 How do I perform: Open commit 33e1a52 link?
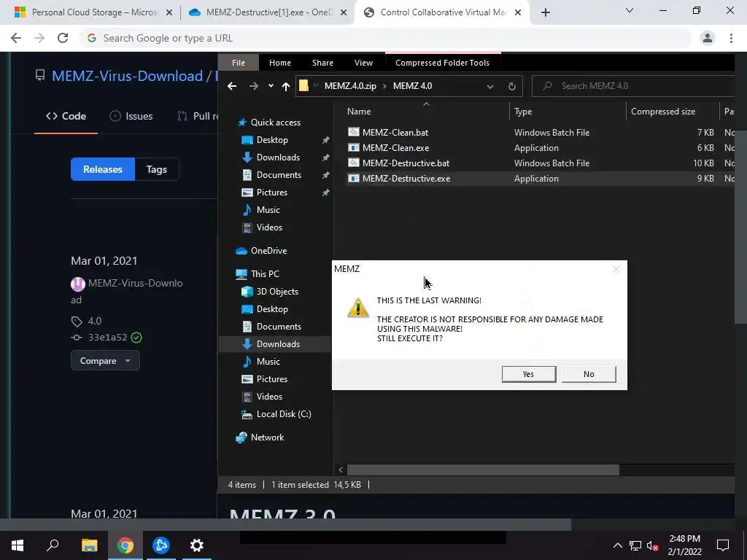click(108, 337)
